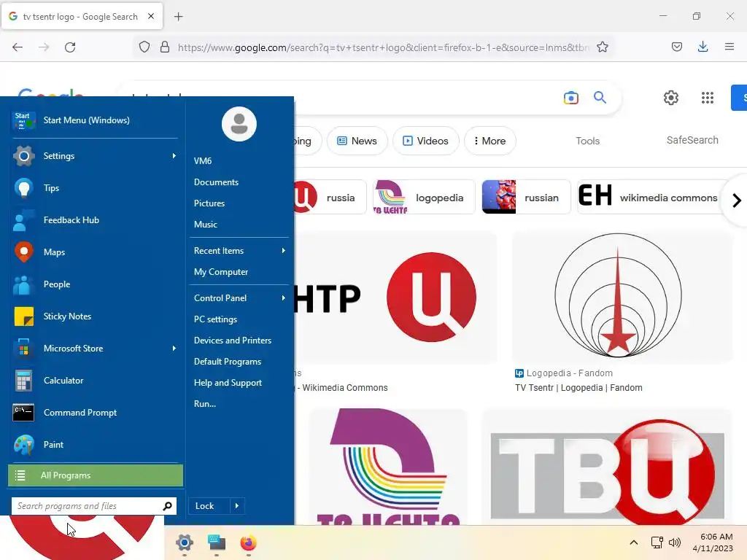This screenshot has width=747, height=560.
Task: Open TV Tsentr Logopedia Fandom result
Action: [x=578, y=388]
